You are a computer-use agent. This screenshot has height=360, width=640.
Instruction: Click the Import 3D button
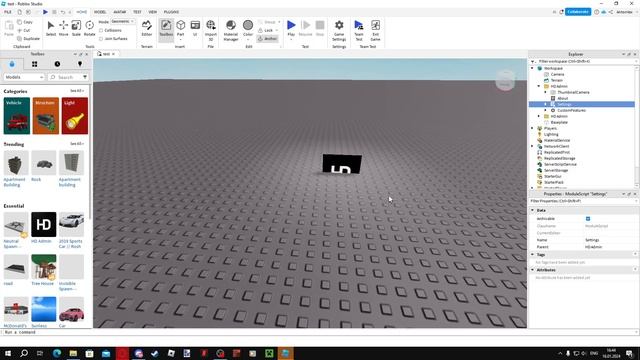coord(211,30)
